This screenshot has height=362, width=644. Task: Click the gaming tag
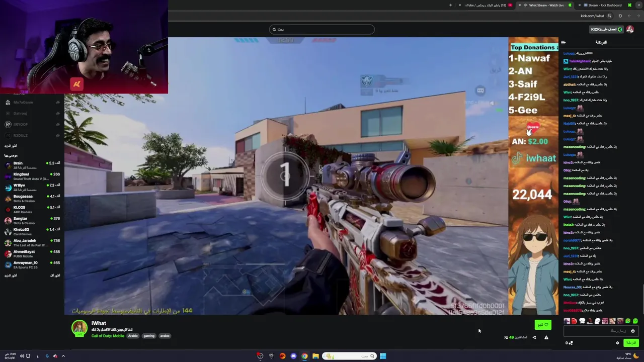(149, 336)
